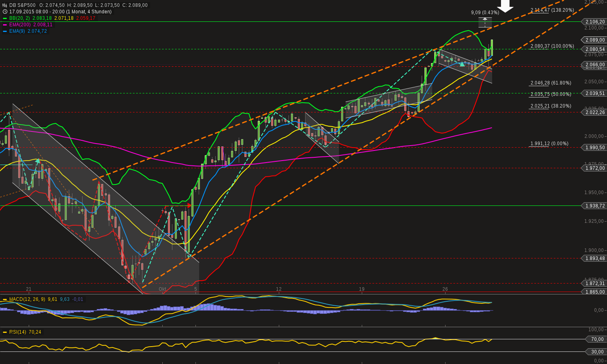Screen dimensions: 607x364
Task: Select Fibonacci label 2.080,37 (100.00%)
Action: (552, 46)
